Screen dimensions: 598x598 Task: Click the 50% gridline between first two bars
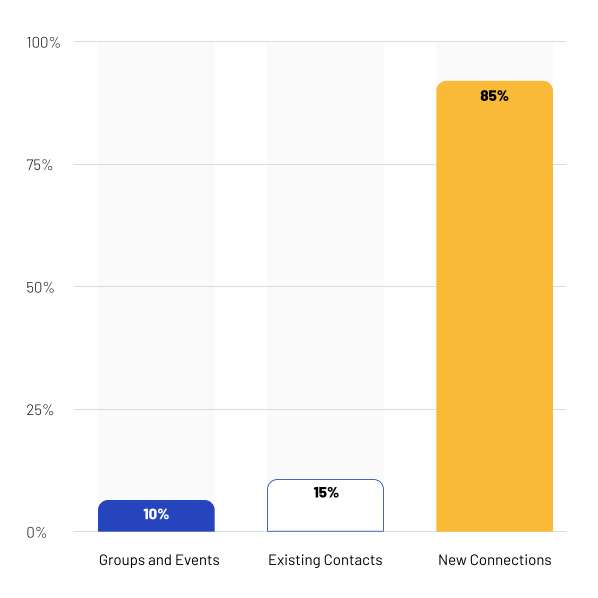pyautogui.click(x=241, y=286)
